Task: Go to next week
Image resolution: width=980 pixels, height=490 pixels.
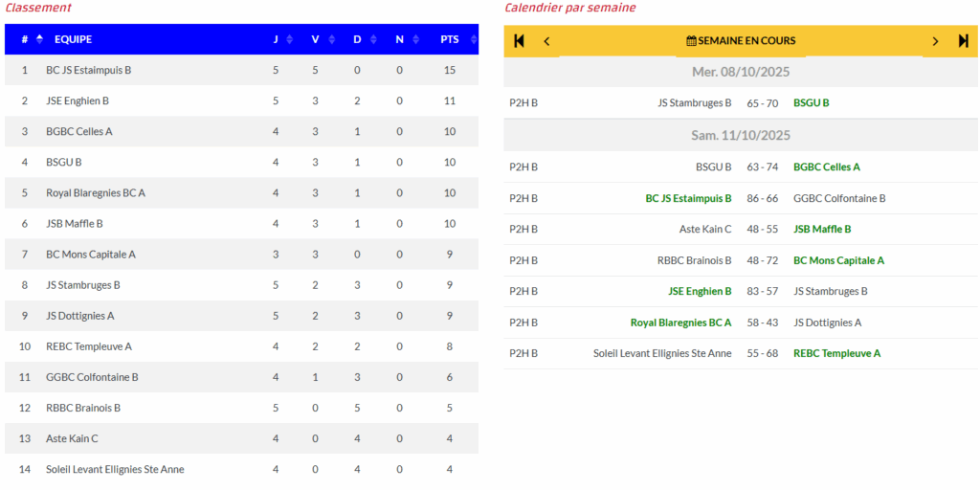Action: pos(936,41)
